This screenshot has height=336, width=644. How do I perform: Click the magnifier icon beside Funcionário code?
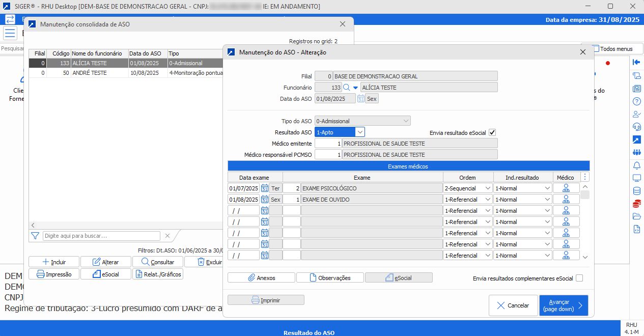[x=347, y=88]
